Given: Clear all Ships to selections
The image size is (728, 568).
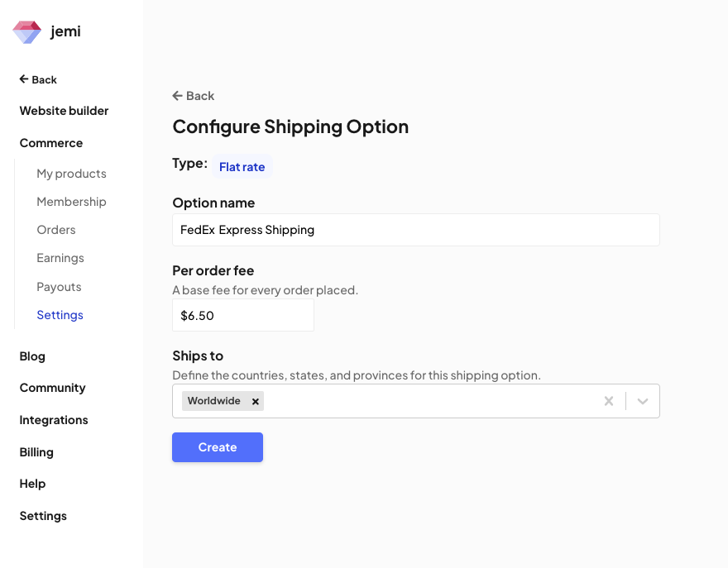Looking at the screenshot, I should [x=608, y=401].
